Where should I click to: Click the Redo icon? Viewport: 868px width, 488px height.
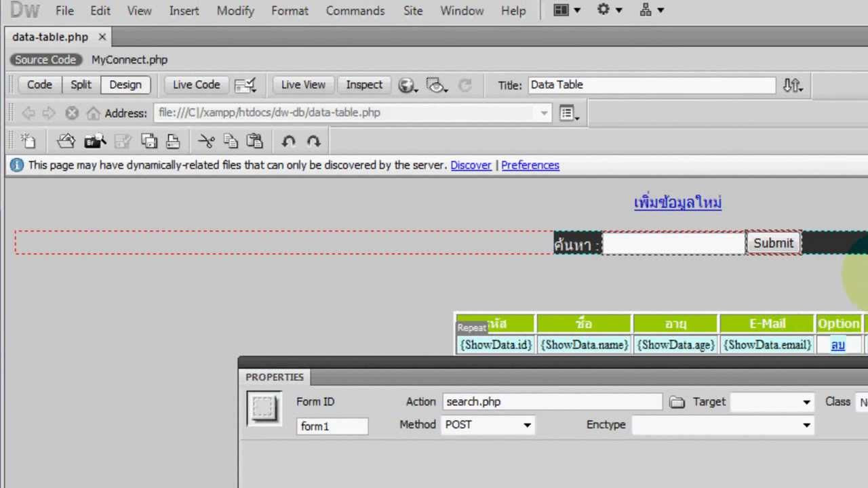313,141
